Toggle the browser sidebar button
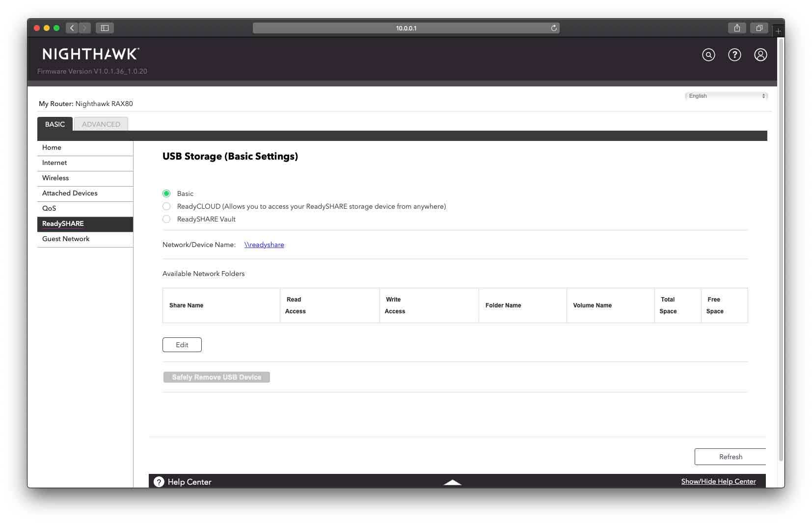The height and width of the screenshot is (524, 812). [105, 28]
